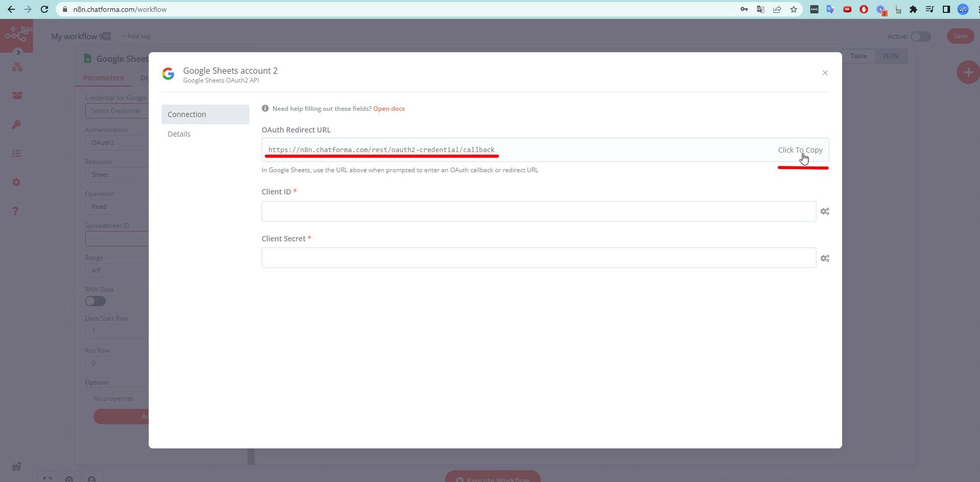Click gears icon beside Client ID field

pos(825,212)
